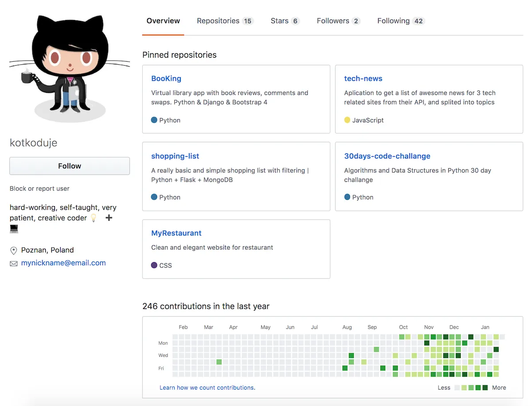Click the 246 contributions heading

point(206,306)
